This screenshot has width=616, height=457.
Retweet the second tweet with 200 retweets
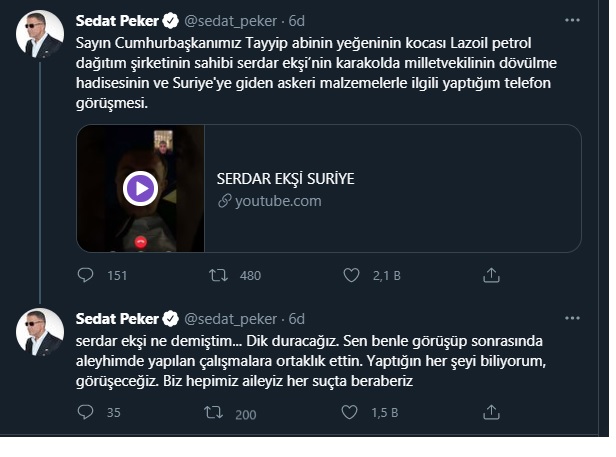pyautogui.click(x=215, y=412)
